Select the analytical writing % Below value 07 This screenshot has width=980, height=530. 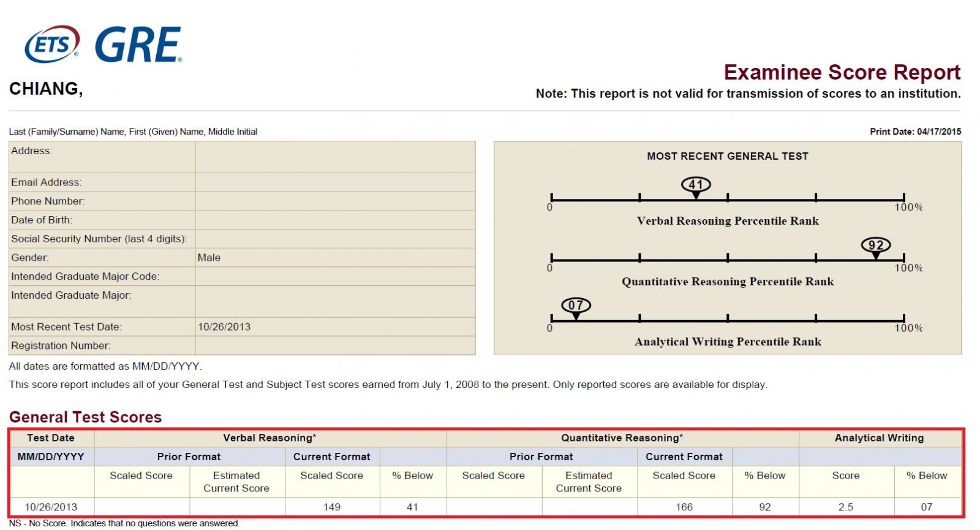(x=927, y=507)
